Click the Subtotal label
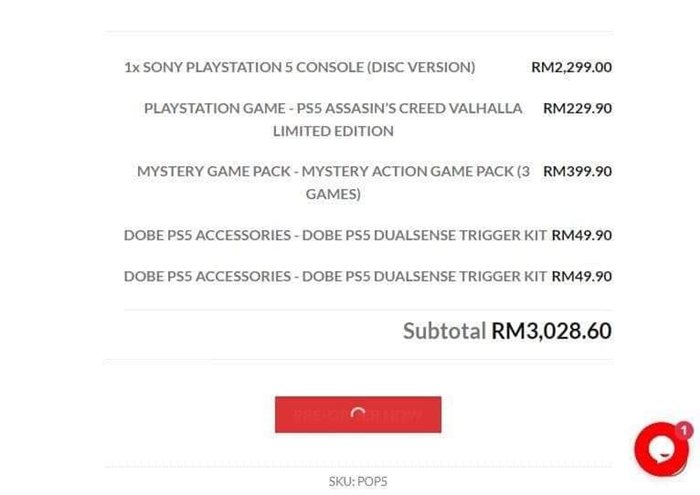Image resolution: width=700 pixels, height=495 pixels. (x=444, y=331)
